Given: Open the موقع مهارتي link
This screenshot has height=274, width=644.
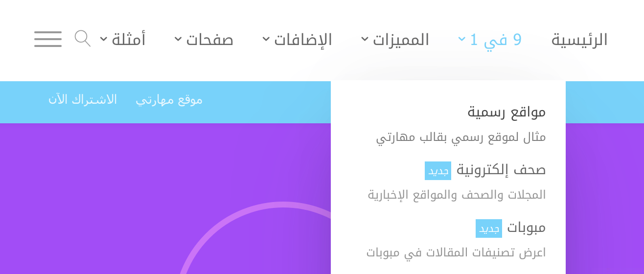Looking at the screenshot, I should (x=169, y=100).
